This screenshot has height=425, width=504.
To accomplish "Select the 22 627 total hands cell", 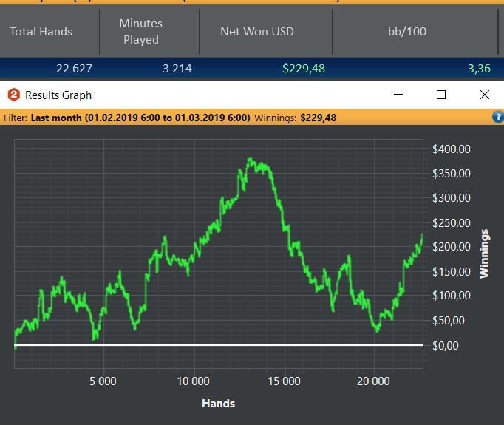I will coord(74,69).
